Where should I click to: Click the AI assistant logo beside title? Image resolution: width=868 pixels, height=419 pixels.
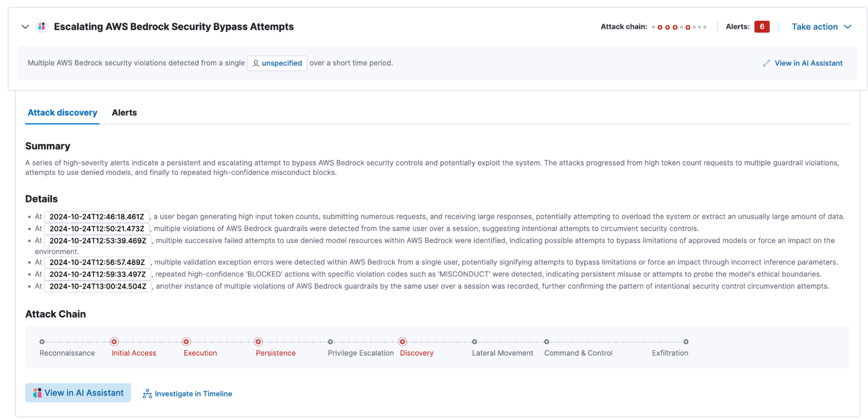click(42, 27)
